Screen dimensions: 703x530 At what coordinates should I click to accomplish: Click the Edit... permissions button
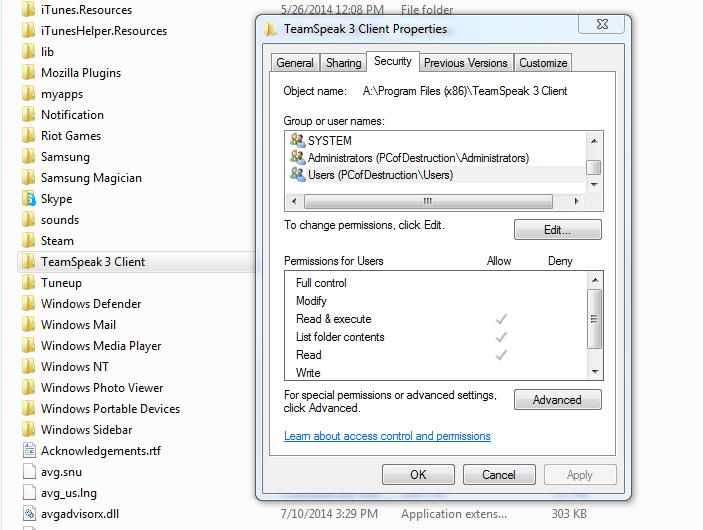click(557, 230)
